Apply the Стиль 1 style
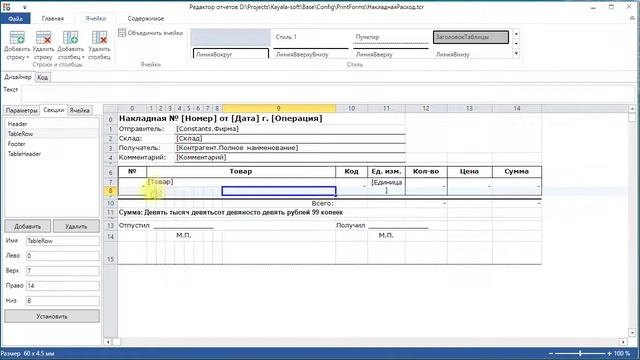Screen dimensions: 640x360 (310, 37)
